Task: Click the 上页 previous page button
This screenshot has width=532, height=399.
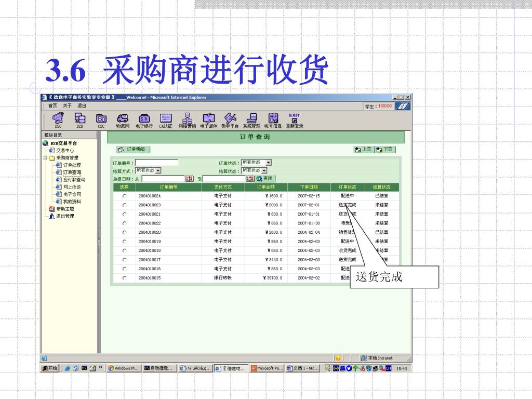Action: [363, 149]
